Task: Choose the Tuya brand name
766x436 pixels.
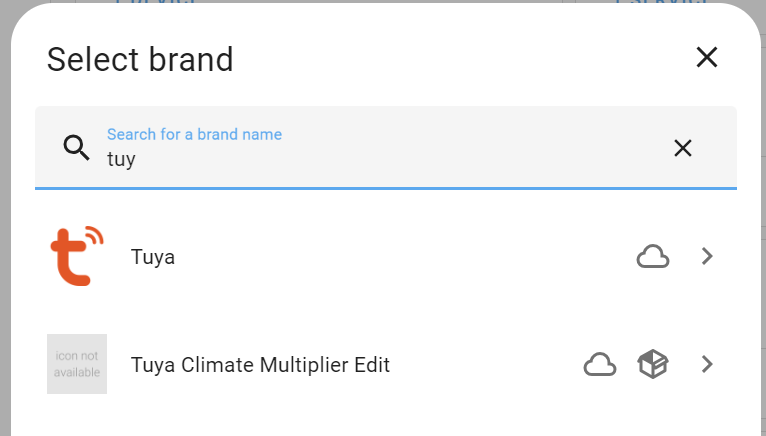Action: tap(153, 257)
